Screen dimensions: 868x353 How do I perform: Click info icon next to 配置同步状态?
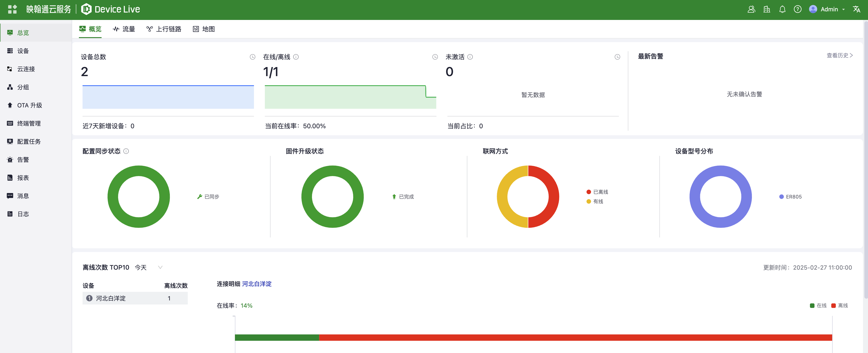[x=126, y=151]
